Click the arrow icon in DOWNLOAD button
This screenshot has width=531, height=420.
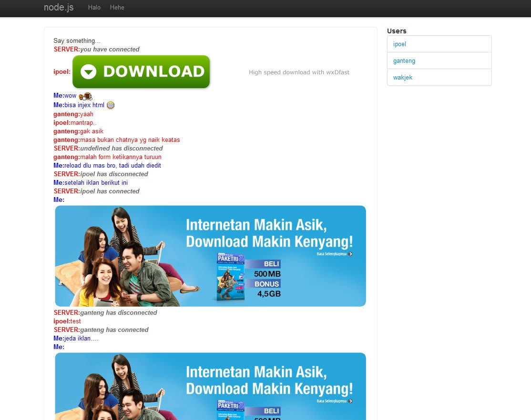[89, 72]
